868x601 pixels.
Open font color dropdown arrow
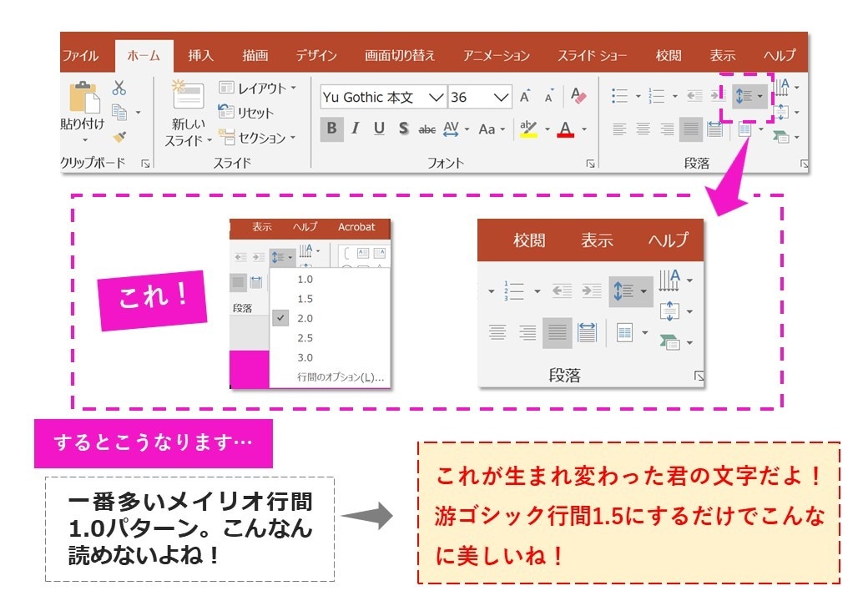click(584, 129)
